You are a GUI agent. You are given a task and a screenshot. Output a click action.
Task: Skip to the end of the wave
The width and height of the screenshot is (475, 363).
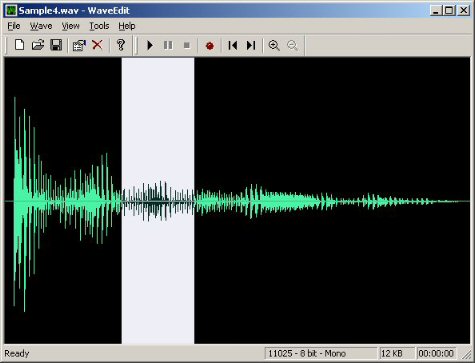(251, 45)
